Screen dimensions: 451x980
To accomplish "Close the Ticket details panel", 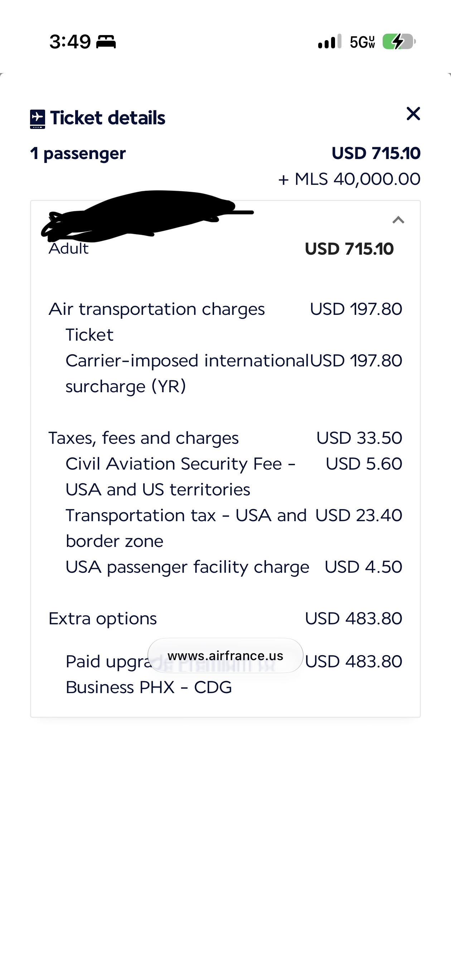I will coord(413,114).
